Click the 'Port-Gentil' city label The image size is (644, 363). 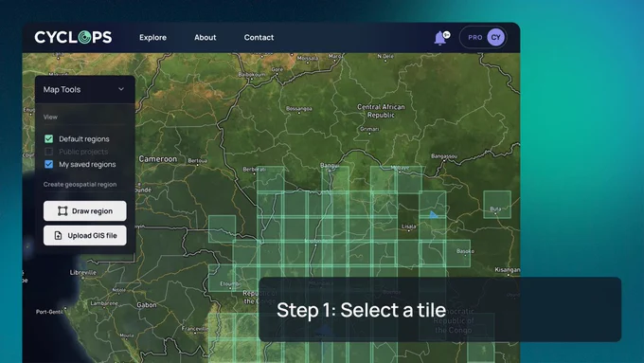pos(49,312)
